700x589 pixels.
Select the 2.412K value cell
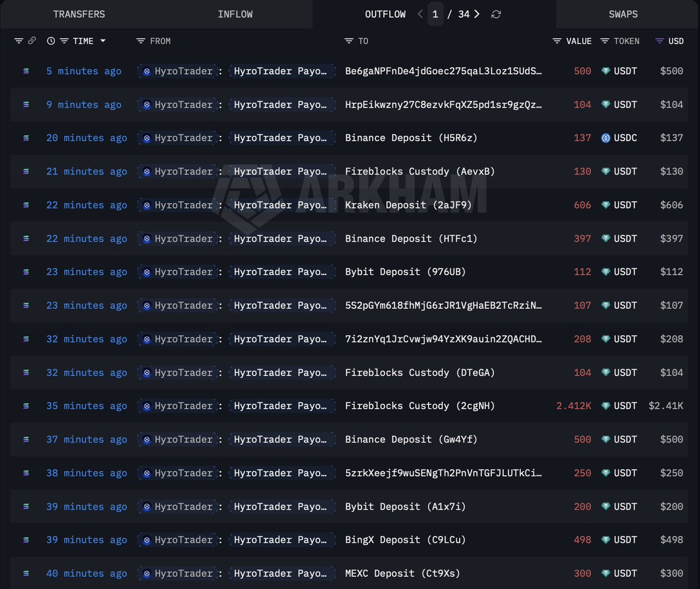coord(574,406)
